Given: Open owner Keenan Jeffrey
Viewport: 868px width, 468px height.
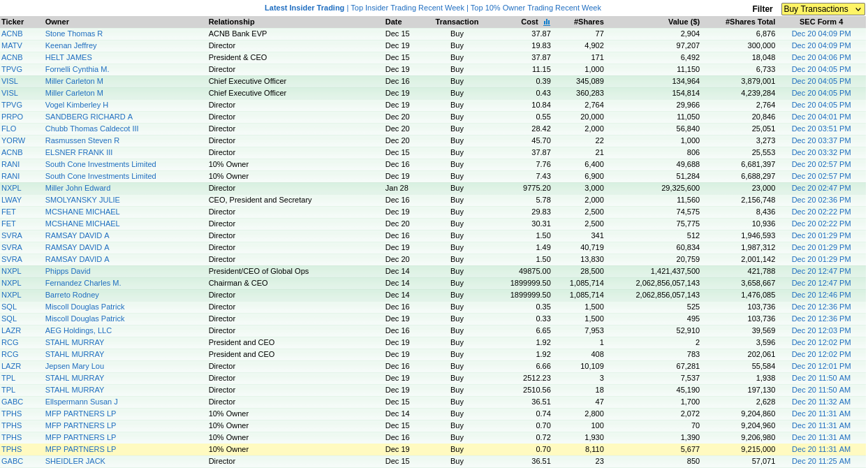Looking at the screenshot, I should [71, 45].
